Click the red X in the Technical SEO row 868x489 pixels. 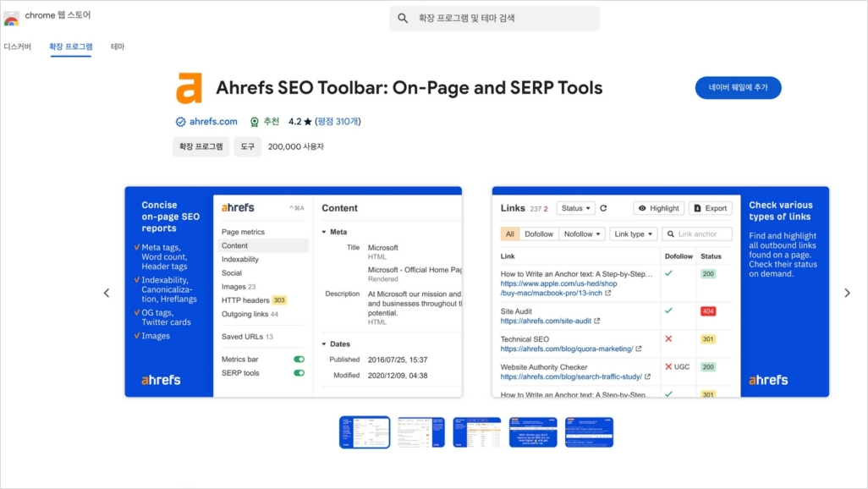point(668,339)
